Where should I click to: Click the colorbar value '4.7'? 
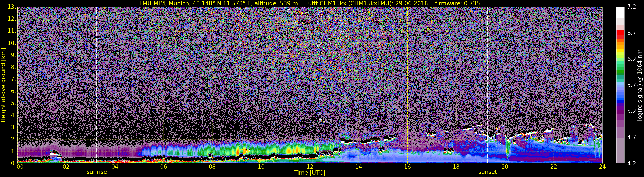[632, 137]
